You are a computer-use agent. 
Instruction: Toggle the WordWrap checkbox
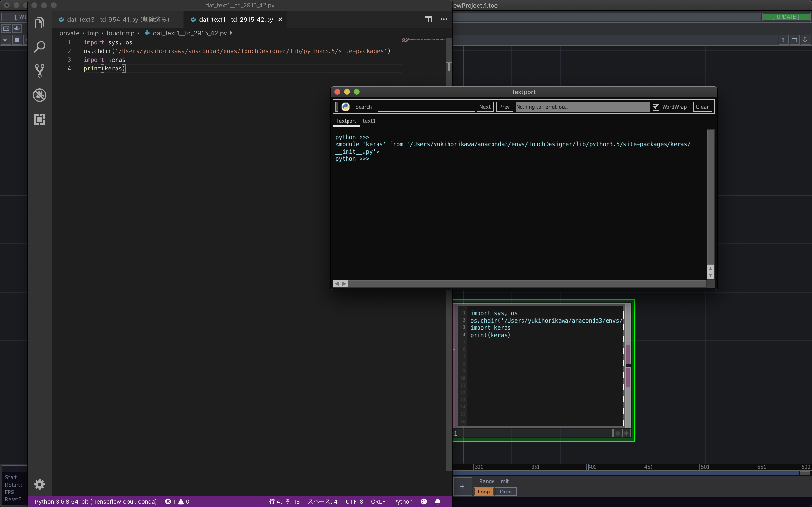656,107
